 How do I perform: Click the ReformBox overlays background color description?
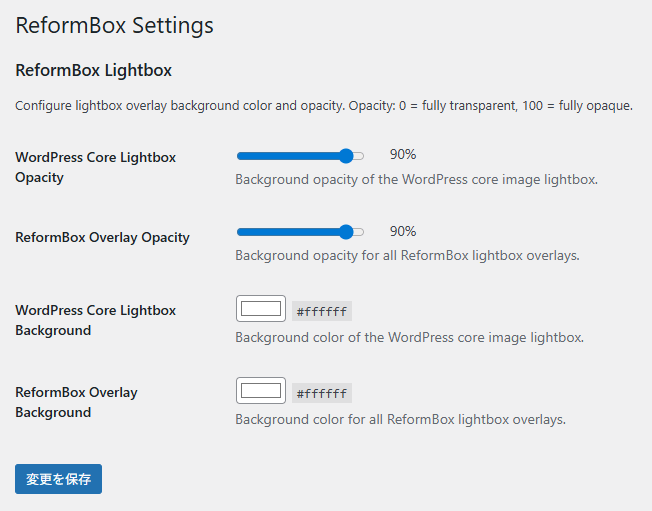(x=400, y=420)
